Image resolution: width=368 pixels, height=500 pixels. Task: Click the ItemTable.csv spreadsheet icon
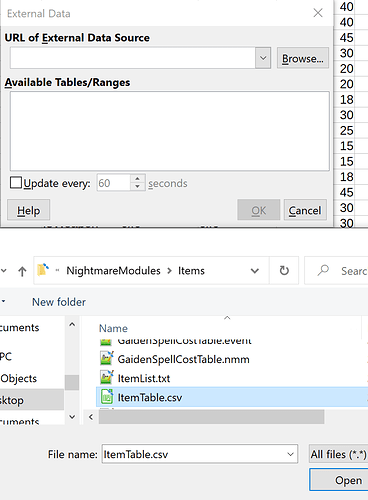pos(107,397)
